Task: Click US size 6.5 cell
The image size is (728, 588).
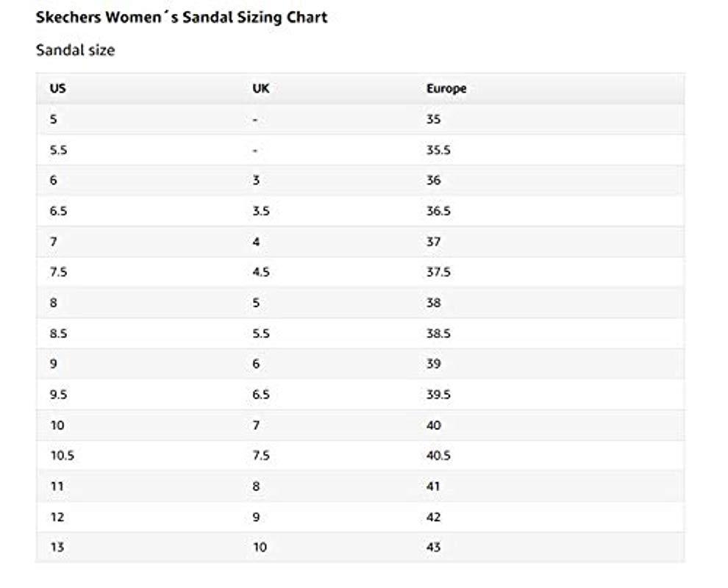Action: pos(59,211)
